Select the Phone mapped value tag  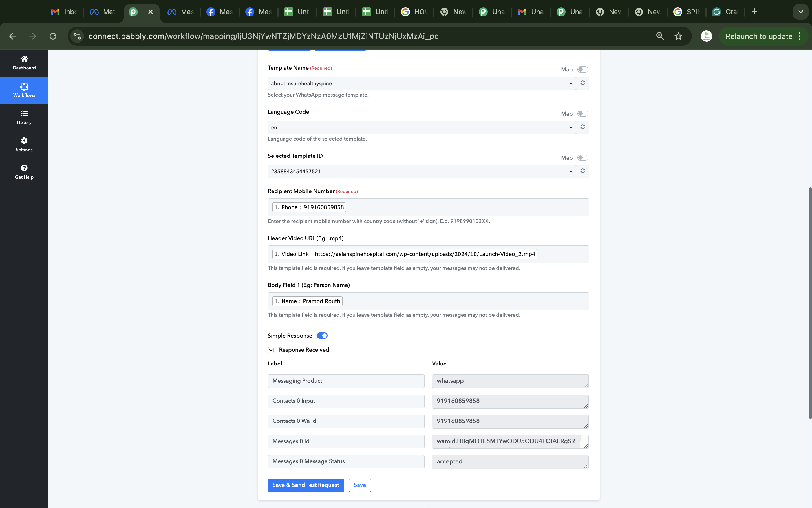pyautogui.click(x=309, y=207)
